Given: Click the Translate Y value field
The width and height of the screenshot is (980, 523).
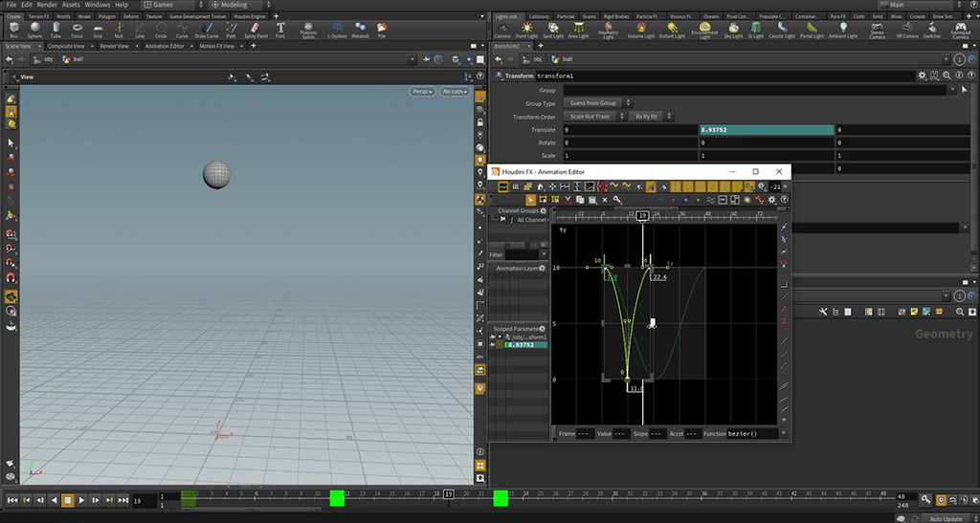Looking at the screenshot, I should point(766,129).
